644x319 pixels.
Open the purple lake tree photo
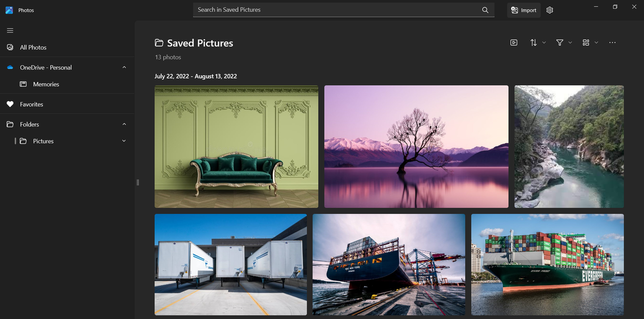417,147
